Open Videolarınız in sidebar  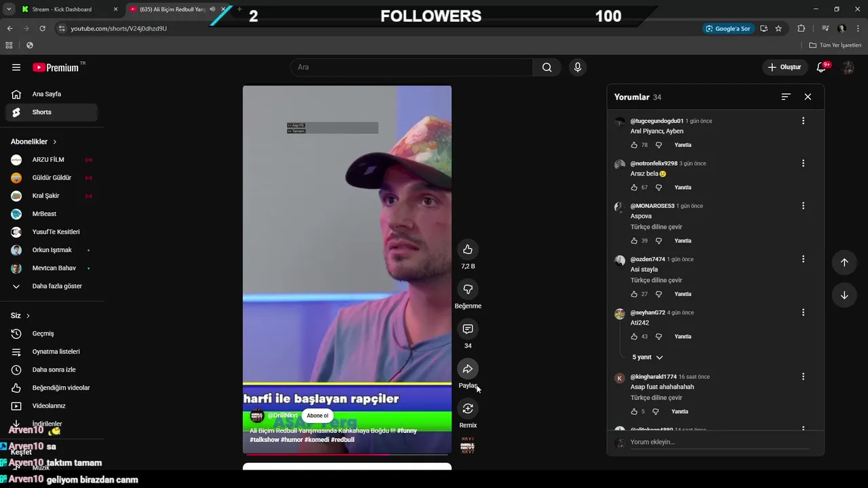[52, 406]
